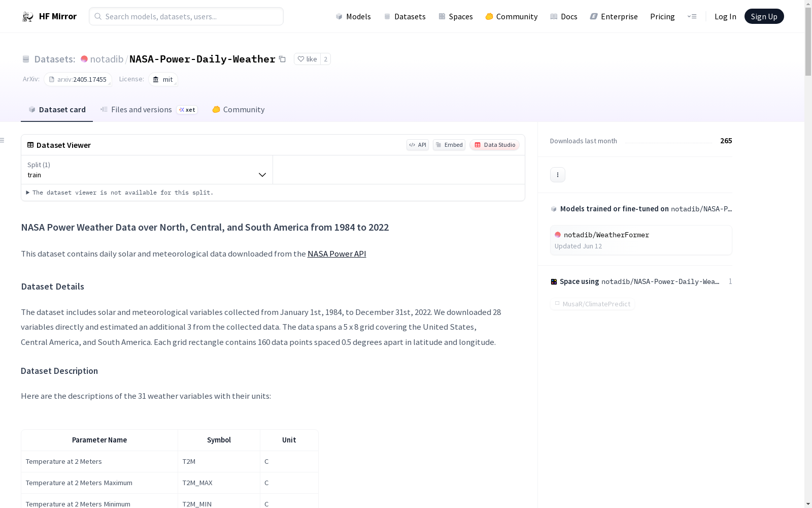The width and height of the screenshot is (812, 508).
Task: Click the 'Unit' column header
Action: 289,440
